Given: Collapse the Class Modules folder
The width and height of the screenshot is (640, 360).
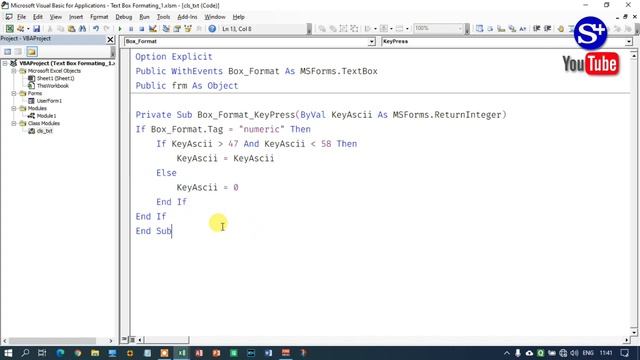Looking at the screenshot, I should pos(14,123).
